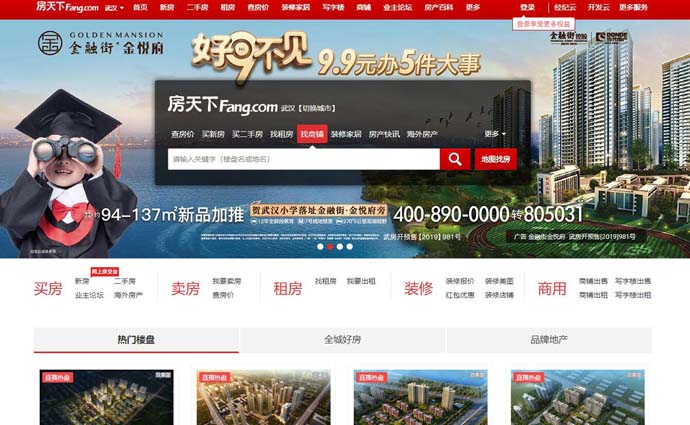690x425 pixels.
Task: Open the second hot property thumbnail
Action: 264,397
